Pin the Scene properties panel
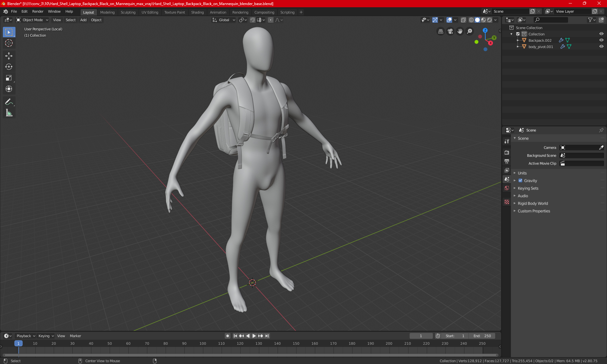The width and height of the screenshot is (607, 364). click(601, 130)
